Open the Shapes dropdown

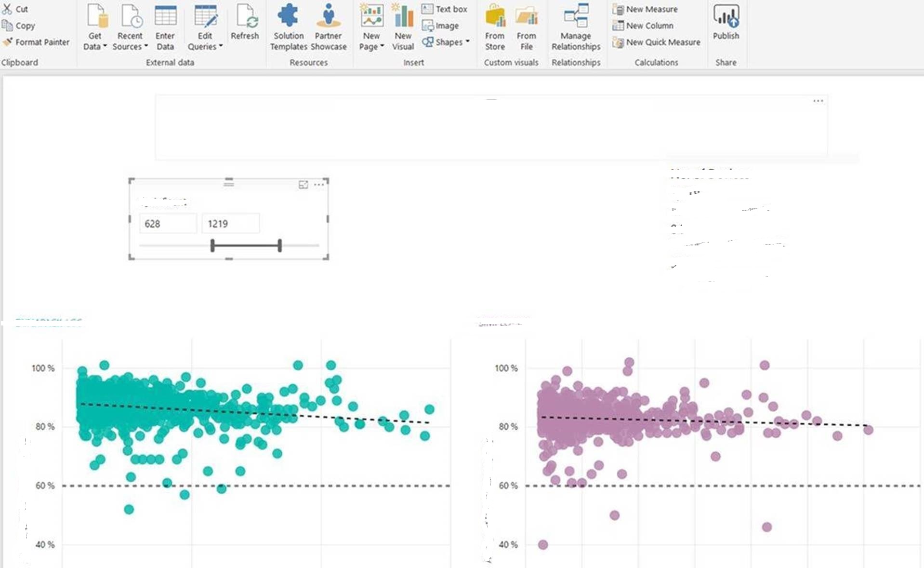(x=446, y=42)
